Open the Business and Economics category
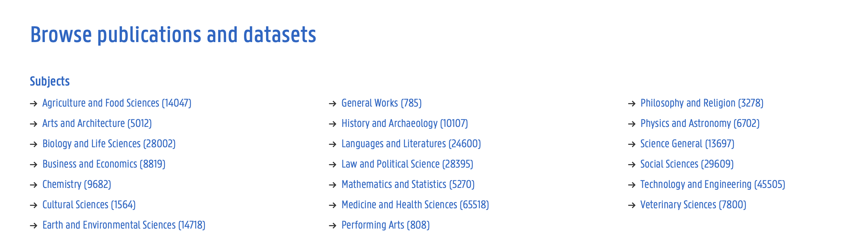Screen dimensions: 868x251 (x=104, y=164)
